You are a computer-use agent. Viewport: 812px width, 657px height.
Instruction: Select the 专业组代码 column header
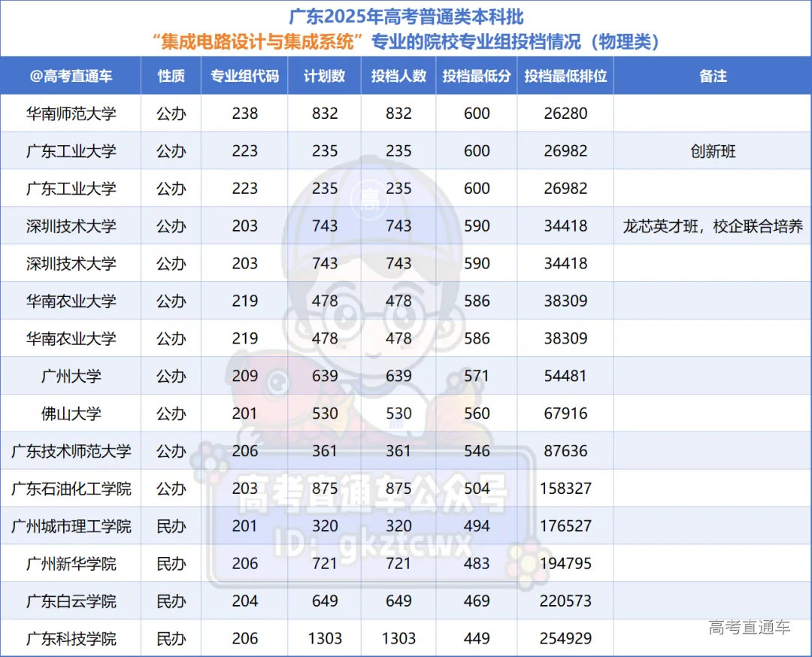(244, 76)
